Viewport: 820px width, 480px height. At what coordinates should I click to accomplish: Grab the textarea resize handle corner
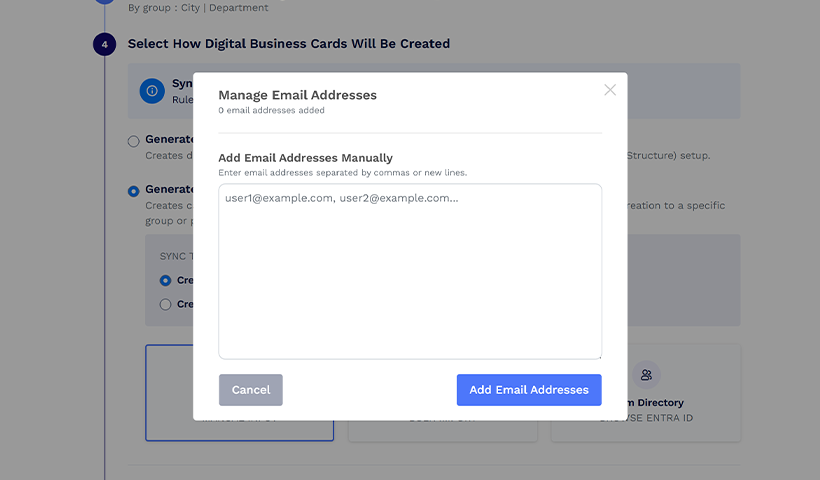click(x=597, y=354)
